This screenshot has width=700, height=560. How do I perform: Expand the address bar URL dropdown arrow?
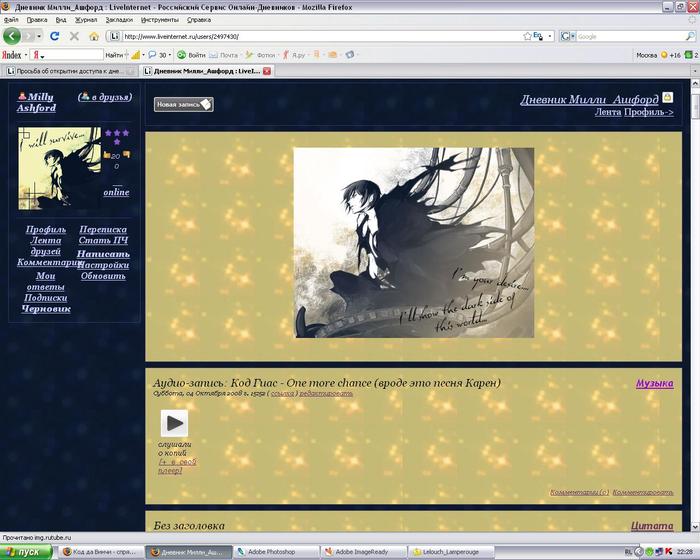(x=550, y=36)
